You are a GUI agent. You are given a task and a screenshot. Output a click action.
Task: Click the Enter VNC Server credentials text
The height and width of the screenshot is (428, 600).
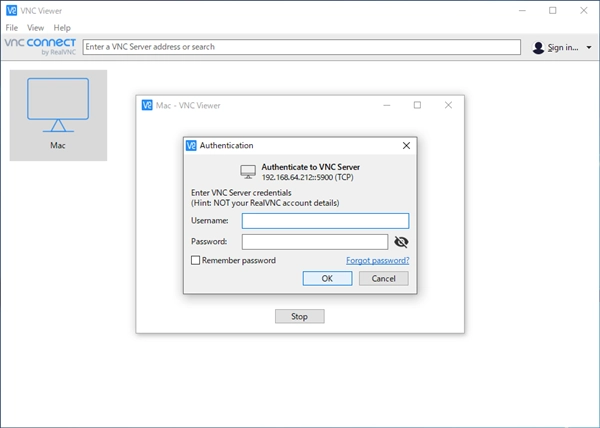pos(241,193)
